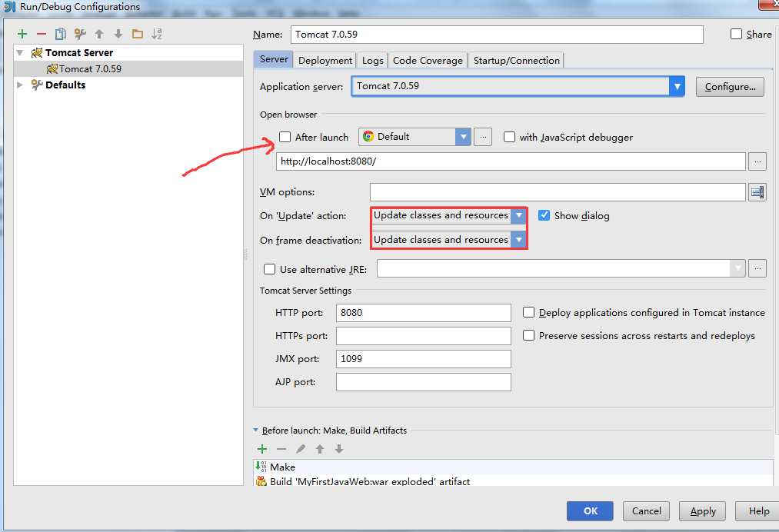The image size is (779, 532).
Task: Enable opening browser After launch
Action: (285, 137)
